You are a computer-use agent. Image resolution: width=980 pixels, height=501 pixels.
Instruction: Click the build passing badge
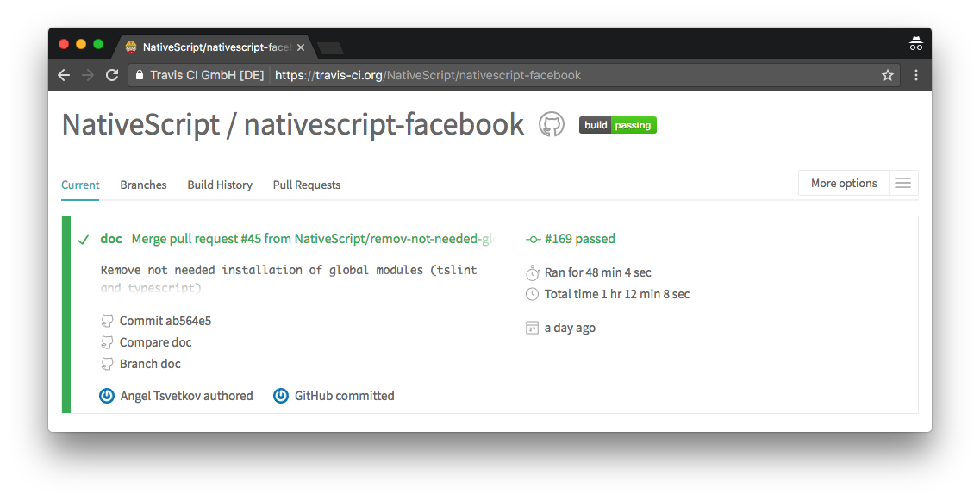coord(617,125)
